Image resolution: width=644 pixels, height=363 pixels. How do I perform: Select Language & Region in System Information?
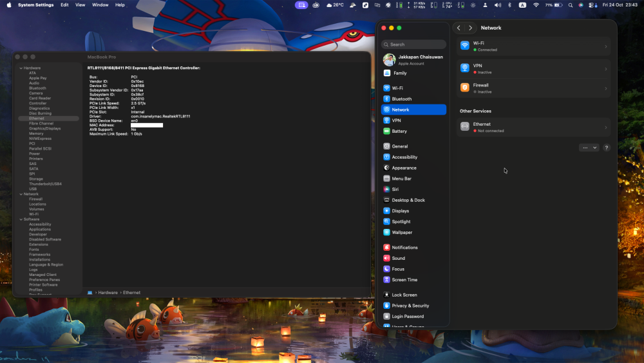pos(46,265)
